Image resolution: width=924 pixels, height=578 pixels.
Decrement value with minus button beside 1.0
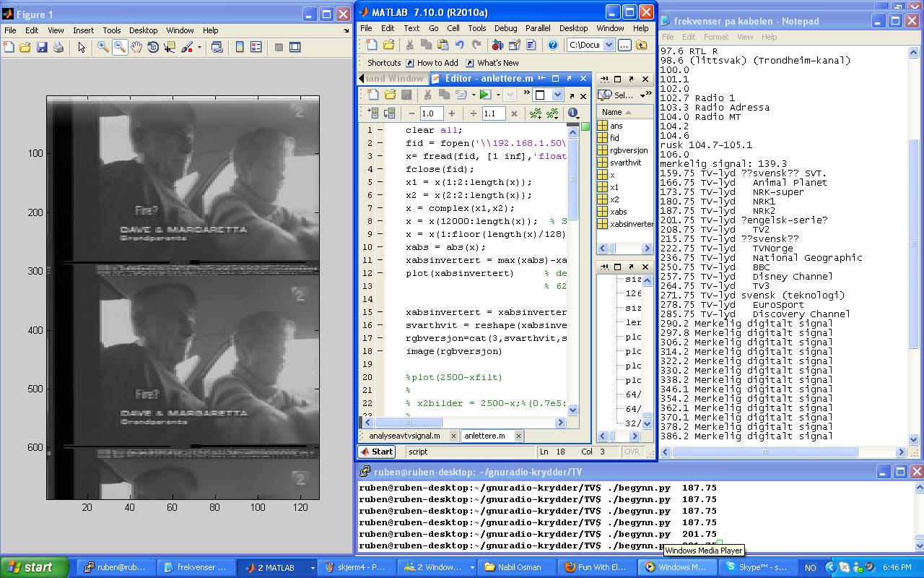tap(411, 113)
